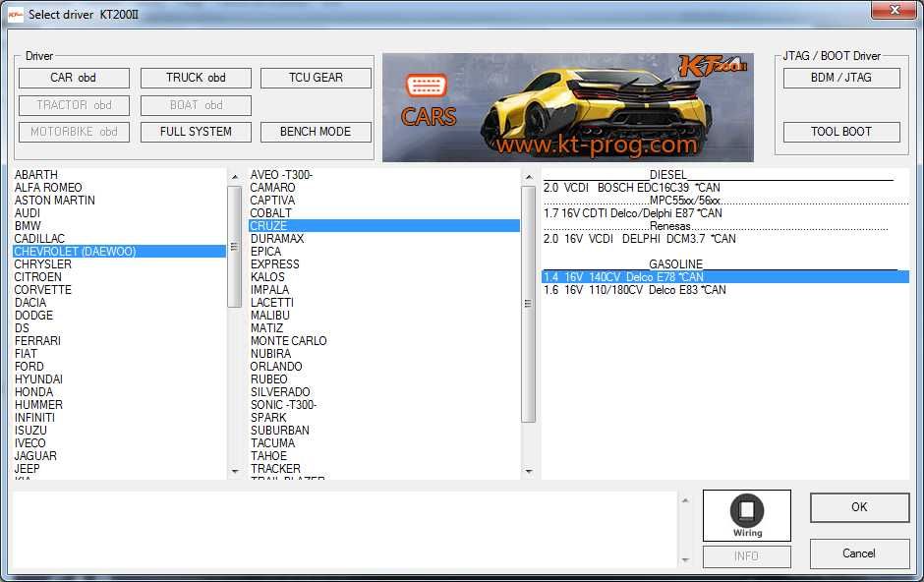The width and height of the screenshot is (924, 582).
Task: Choose CHRYSLER brand
Action: (119, 264)
